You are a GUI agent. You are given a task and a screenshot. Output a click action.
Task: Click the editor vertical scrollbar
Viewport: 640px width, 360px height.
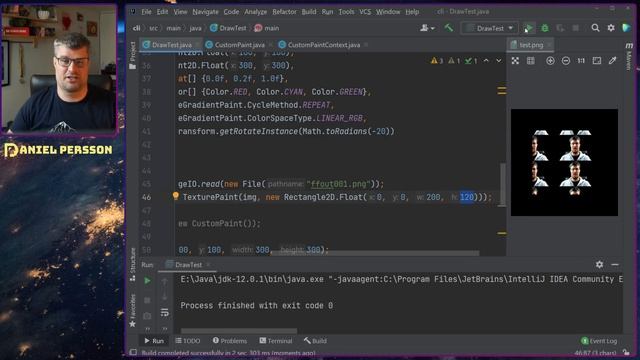click(503, 184)
